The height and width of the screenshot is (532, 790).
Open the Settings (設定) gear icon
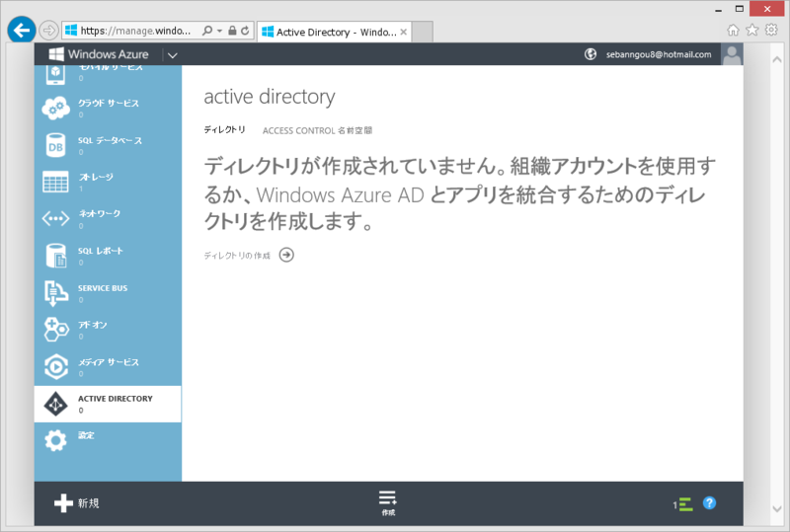click(55, 441)
